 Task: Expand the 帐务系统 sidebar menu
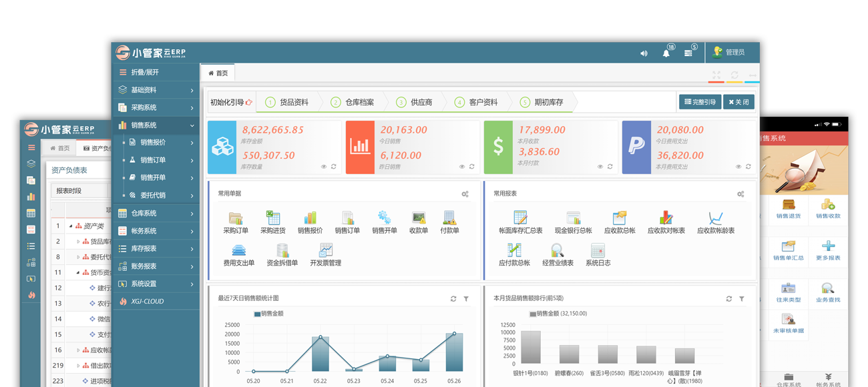point(156,231)
